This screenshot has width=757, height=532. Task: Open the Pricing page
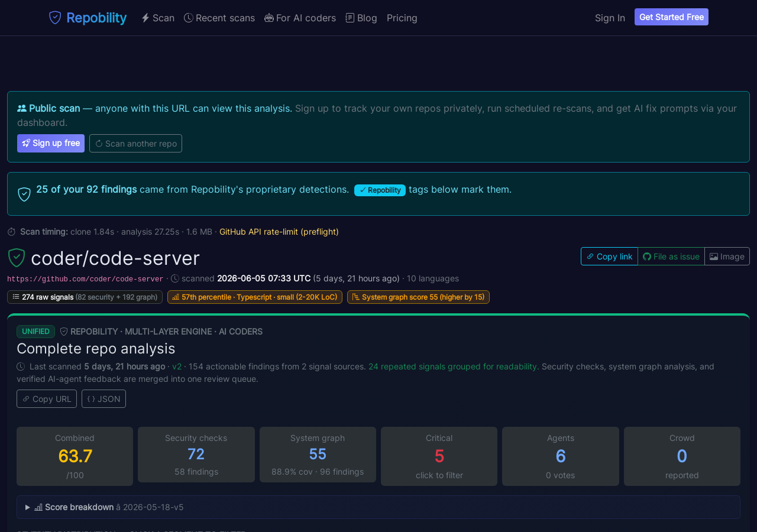coord(402,18)
